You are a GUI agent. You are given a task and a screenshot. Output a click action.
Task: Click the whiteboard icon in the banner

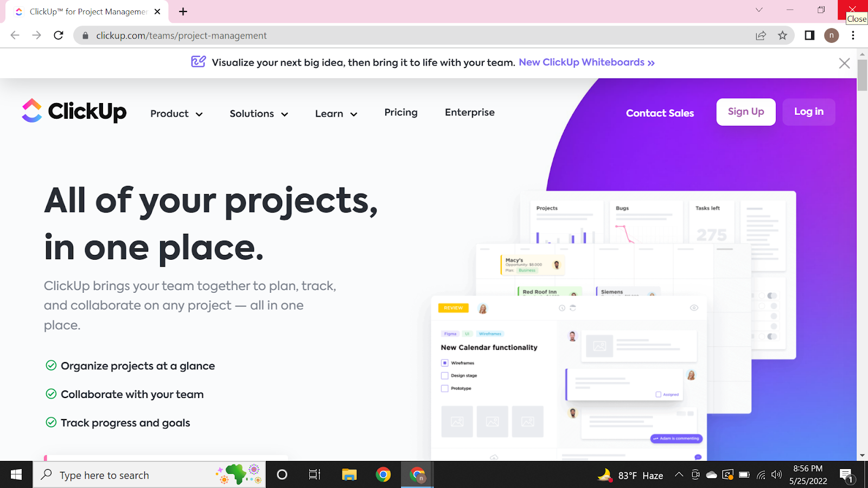tap(199, 62)
